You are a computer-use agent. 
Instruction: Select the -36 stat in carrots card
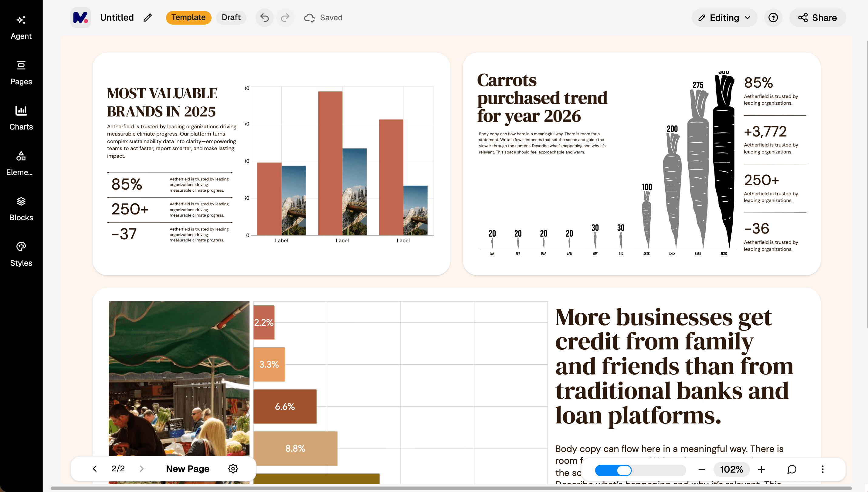756,229
